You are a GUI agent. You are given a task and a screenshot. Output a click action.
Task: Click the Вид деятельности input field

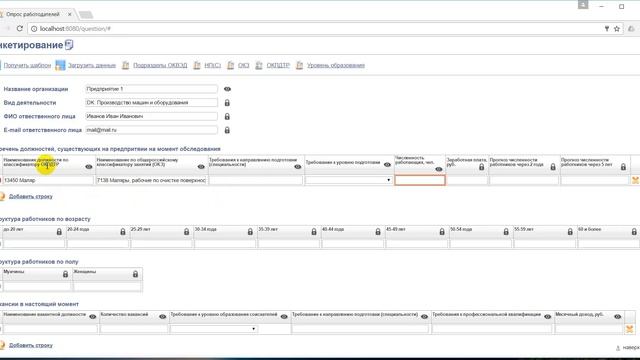[151, 103]
